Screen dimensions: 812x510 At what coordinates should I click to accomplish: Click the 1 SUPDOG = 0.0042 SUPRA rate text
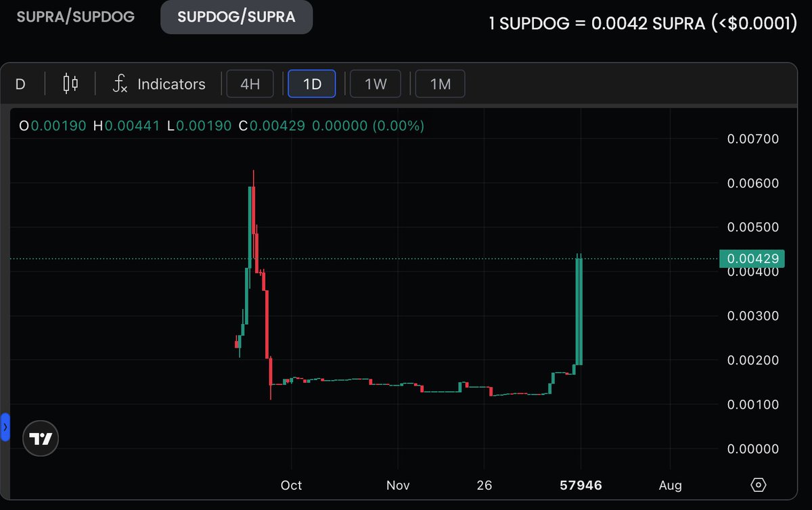pos(642,24)
